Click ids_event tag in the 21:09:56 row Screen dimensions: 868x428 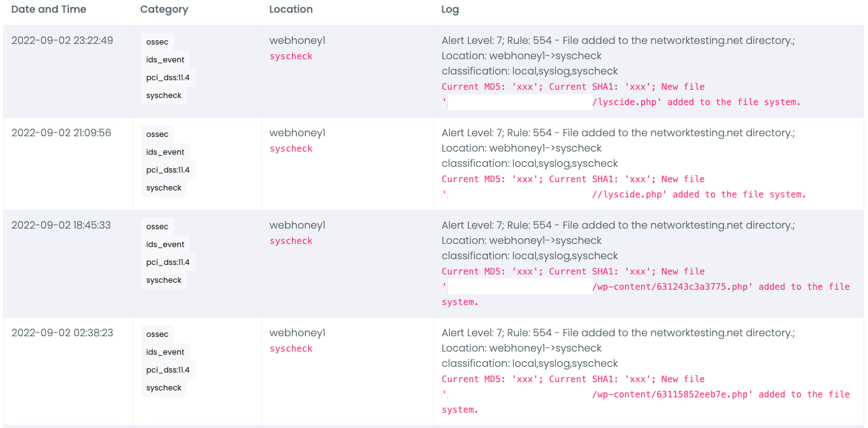[x=165, y=152]
